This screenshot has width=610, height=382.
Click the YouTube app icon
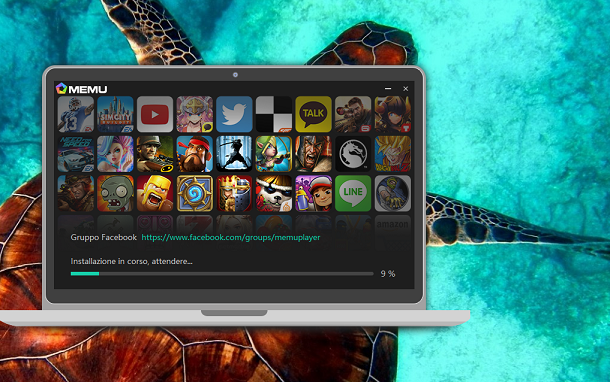155,114
